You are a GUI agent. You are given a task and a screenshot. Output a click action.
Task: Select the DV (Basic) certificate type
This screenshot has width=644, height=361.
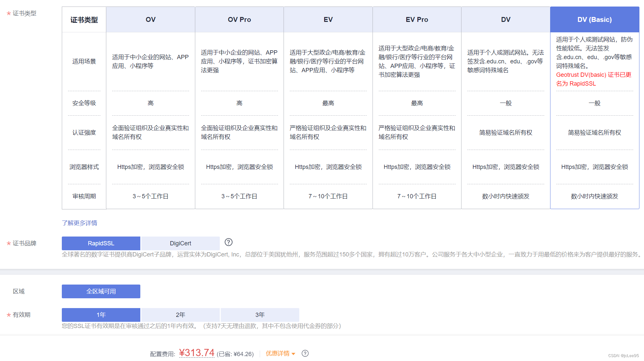pyautogui.click(x=595, y=20)
